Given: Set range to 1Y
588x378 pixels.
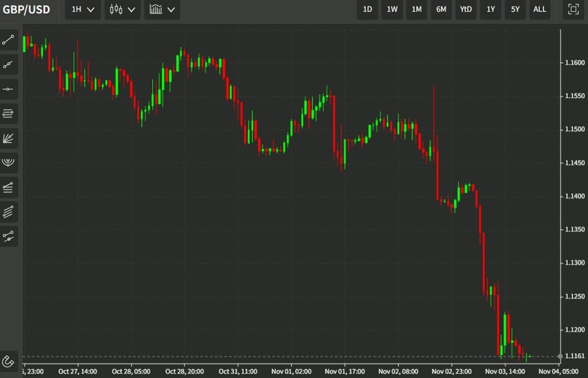Looking at the screenshot, I should tap(491, 9).
